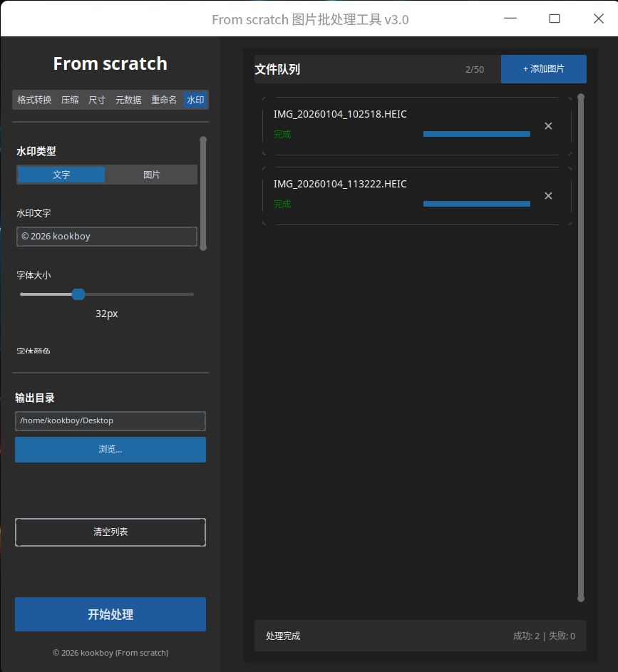Maximize the From scratch window
The height and width of the screenshot is (672, 618).
coord(555,19)
